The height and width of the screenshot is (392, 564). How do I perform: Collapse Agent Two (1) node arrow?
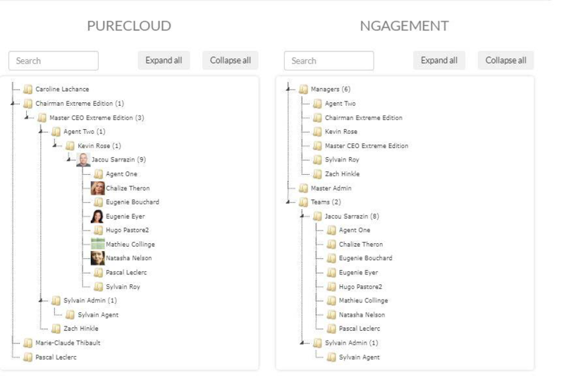coord(41,131)
